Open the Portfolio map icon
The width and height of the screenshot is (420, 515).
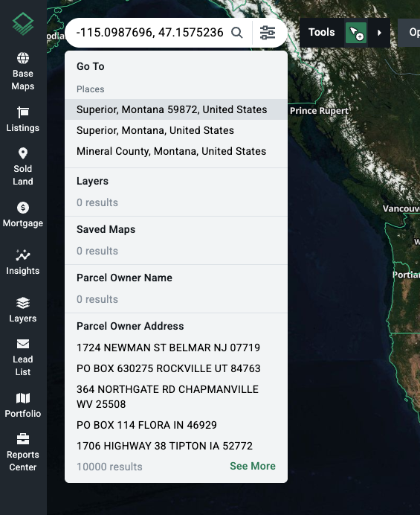pos(23,398)
